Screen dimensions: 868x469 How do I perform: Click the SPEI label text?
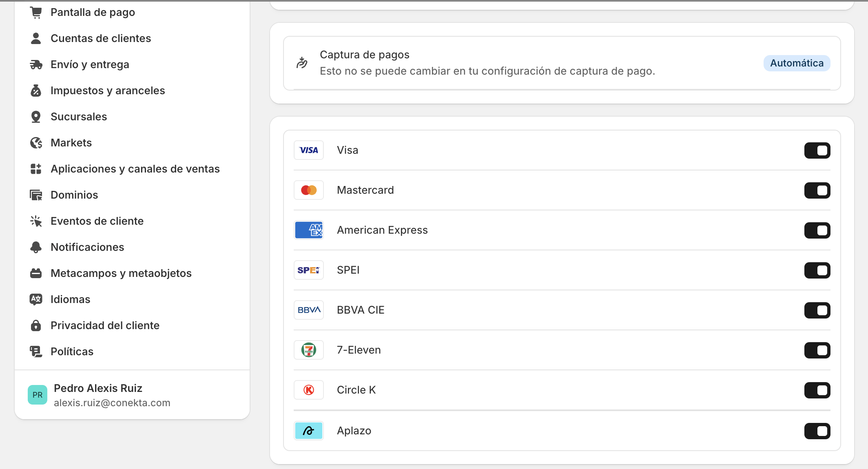[x=348, y=270]
